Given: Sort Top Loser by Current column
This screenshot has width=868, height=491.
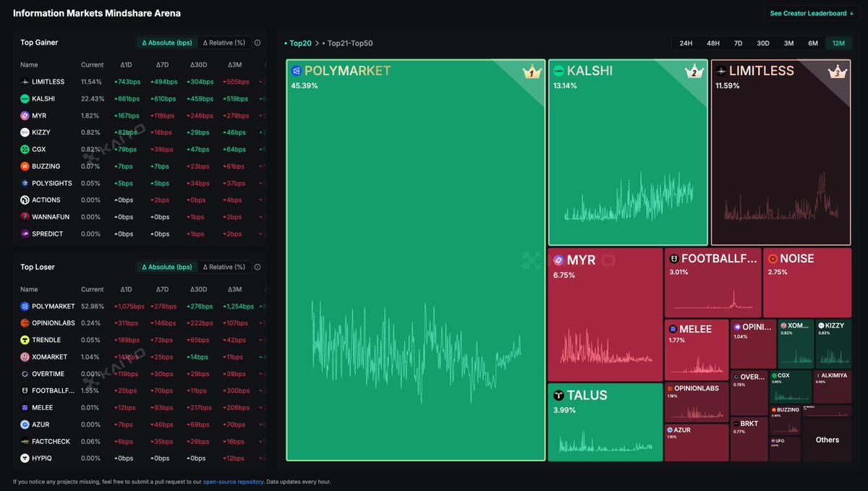Looking at the screenshot, I should click(92, 289).
